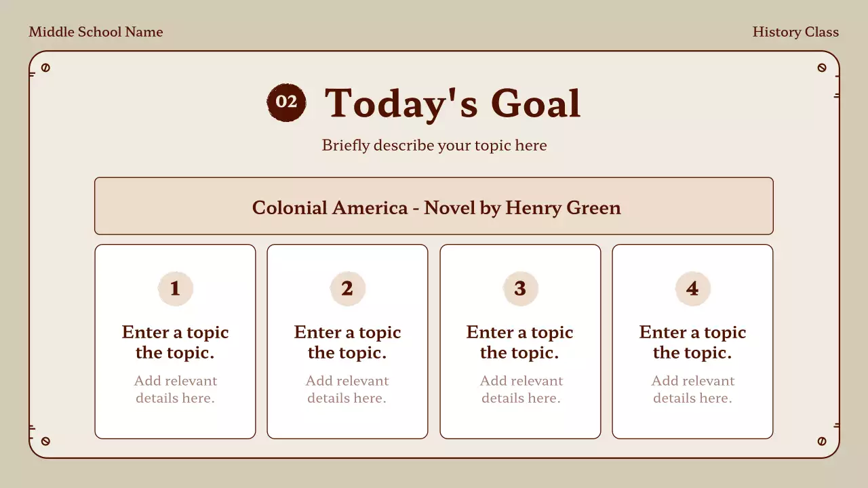Select the top-right corner screw decoration

[x=822, y=68]
